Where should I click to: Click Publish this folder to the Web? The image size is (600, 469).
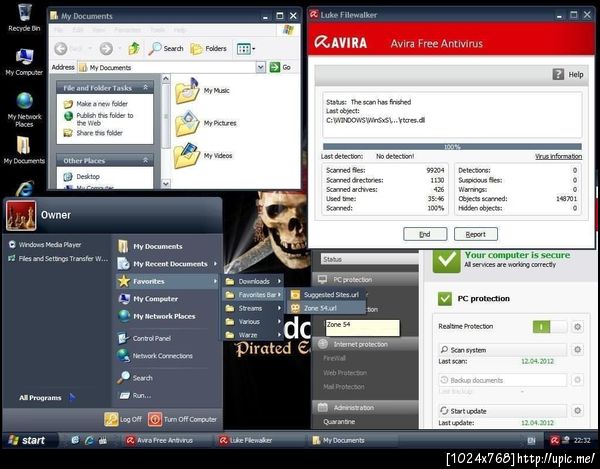104,119
